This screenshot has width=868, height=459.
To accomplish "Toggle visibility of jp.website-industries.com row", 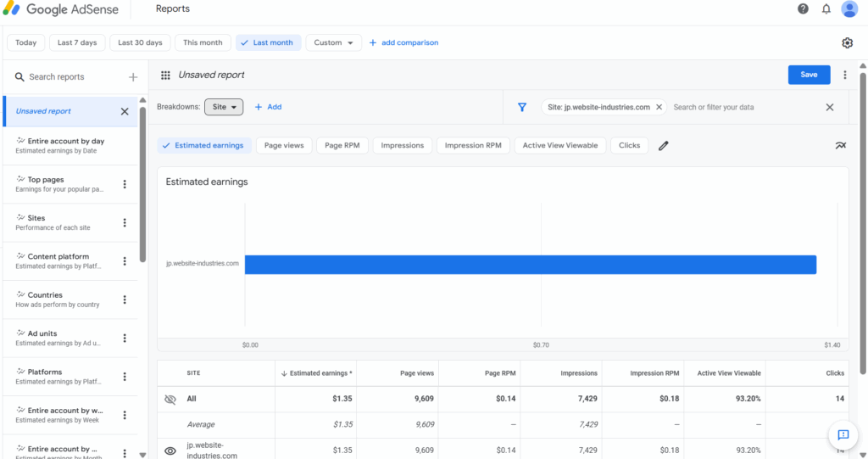I will pyautogui.click(x=170, y=451).
